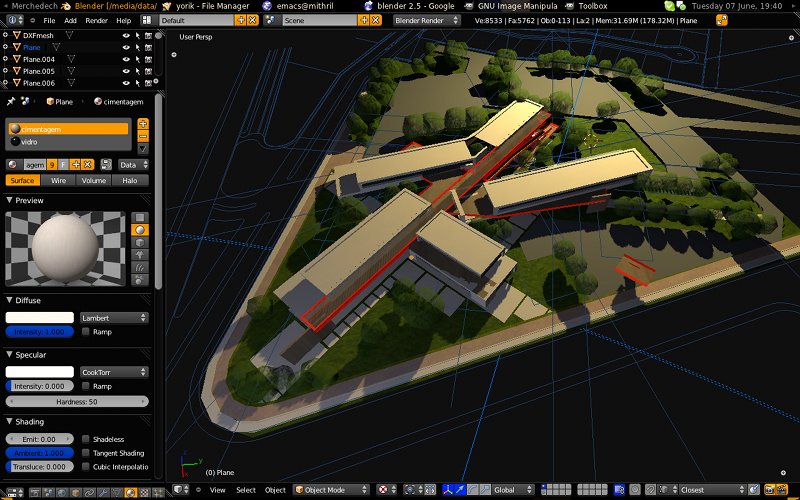Open the Render menu
This screenshot has height=500, width=800.
pyautogui.click(x=96, y=20)
